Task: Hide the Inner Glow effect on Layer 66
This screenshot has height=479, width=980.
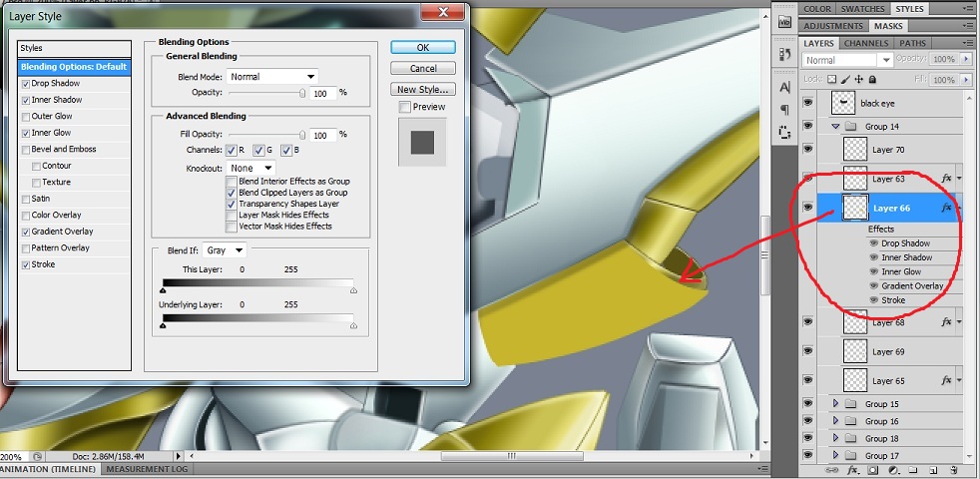Action: pos(873,272)
